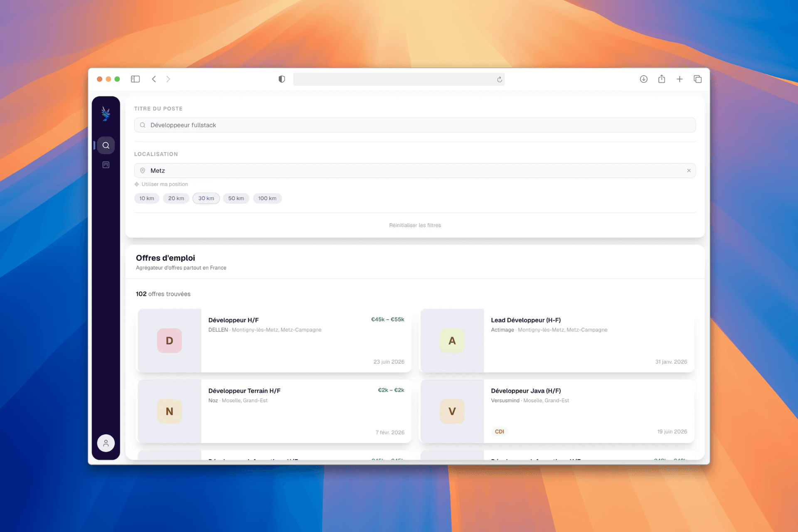
Task: Clear the Metz location field
Action: pos(689,170)
